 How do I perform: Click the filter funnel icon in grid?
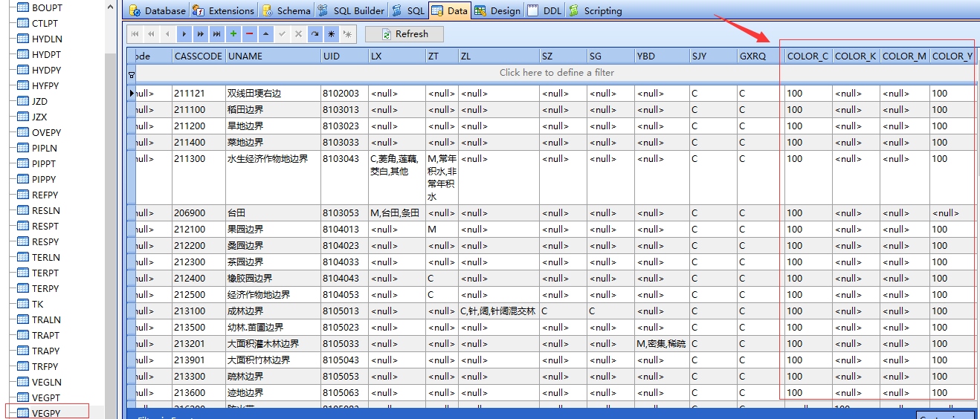(132, 74)
